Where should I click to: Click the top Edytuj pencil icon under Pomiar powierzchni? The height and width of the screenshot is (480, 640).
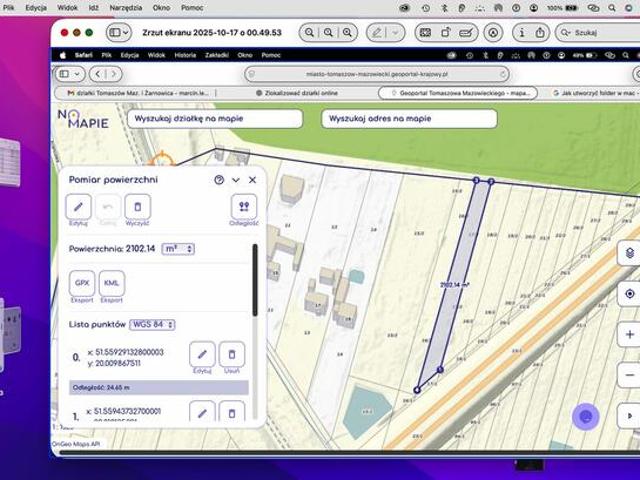pos(78,207)
